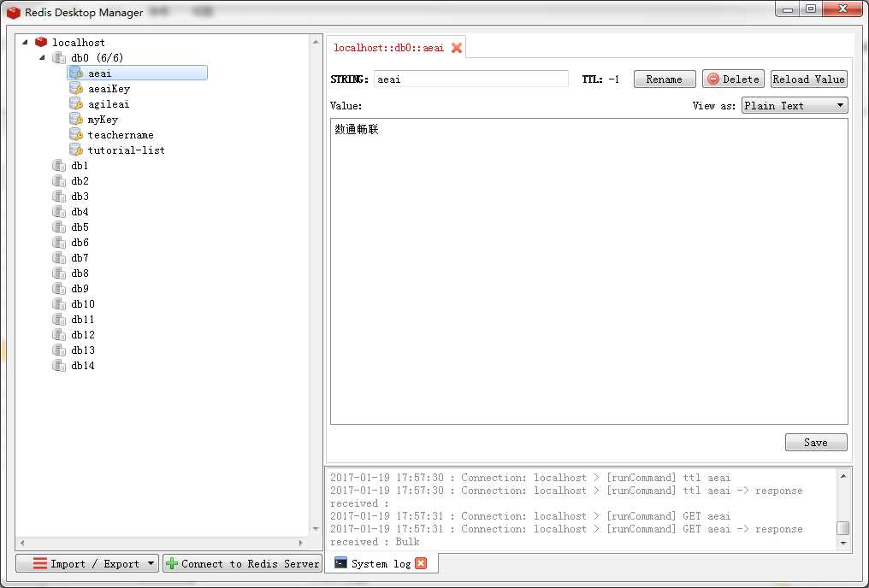Click Connect to Redis Server button

click(243, 563)
